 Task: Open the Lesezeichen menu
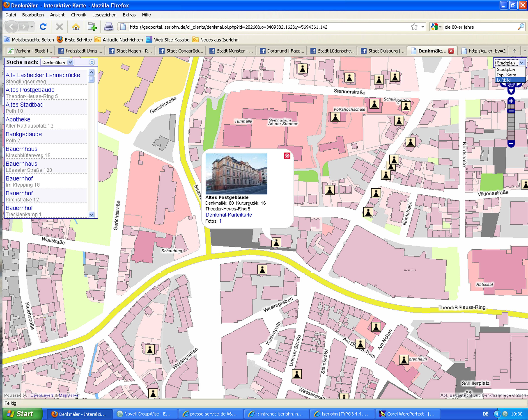pyautogui.click(x=104, y=15)
